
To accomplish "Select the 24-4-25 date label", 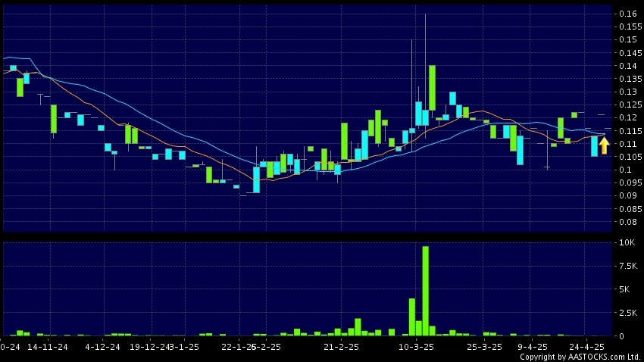I will 586,347.
